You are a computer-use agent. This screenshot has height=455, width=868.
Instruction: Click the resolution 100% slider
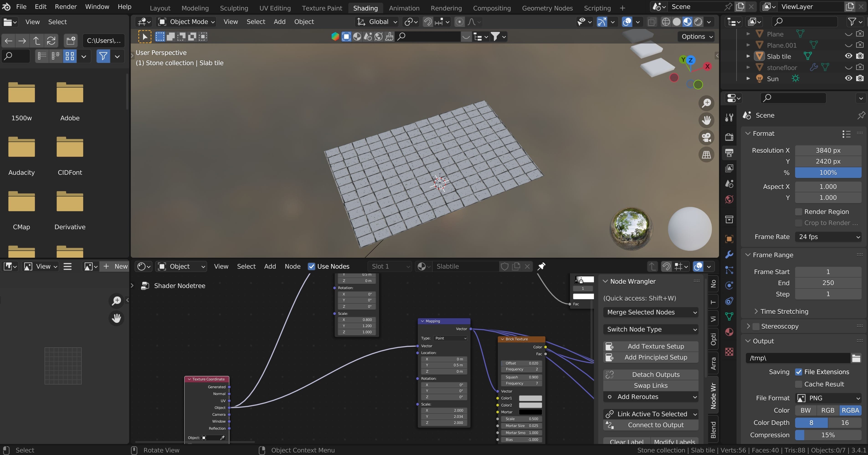click(828, 172)
